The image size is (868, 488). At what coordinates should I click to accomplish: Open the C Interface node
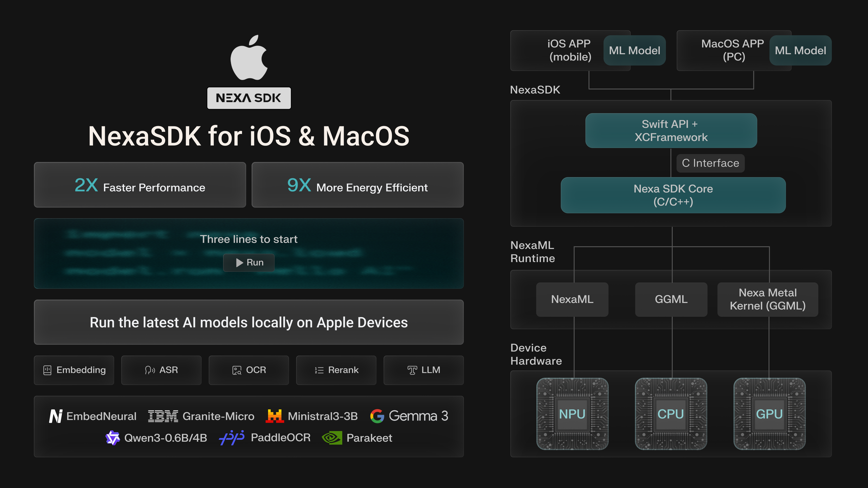[710, 163]
